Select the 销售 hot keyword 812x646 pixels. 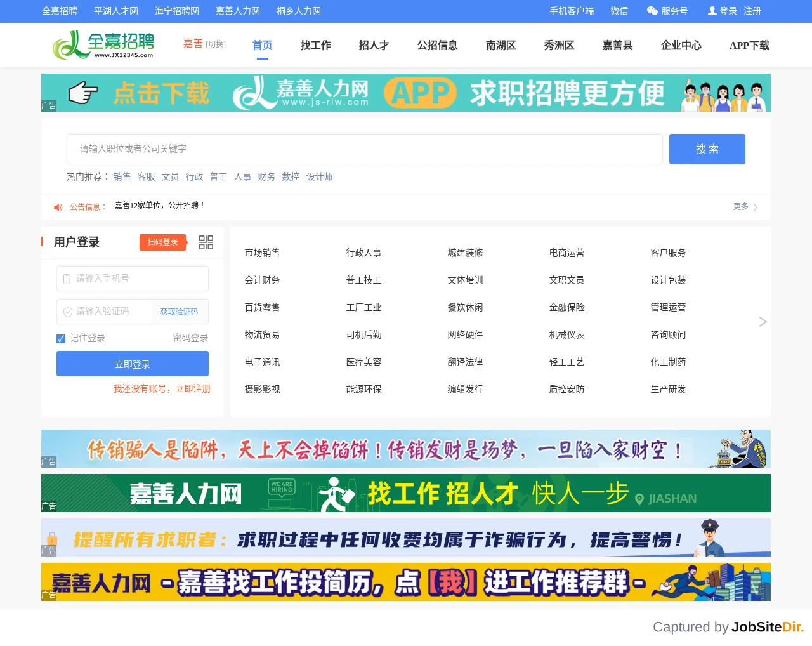[122, 176]
